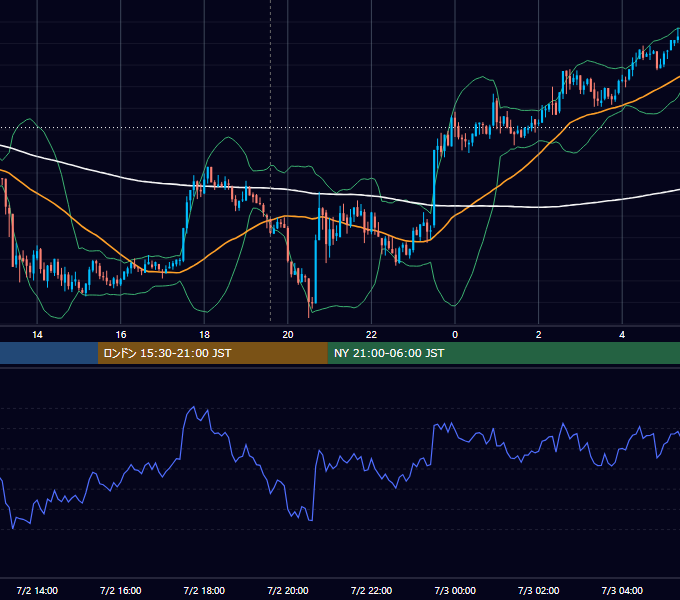This screenshot has width=680, height=600.
Task: Click the NY 21:00-06:00 JST session bar
Action: point(503,353)
